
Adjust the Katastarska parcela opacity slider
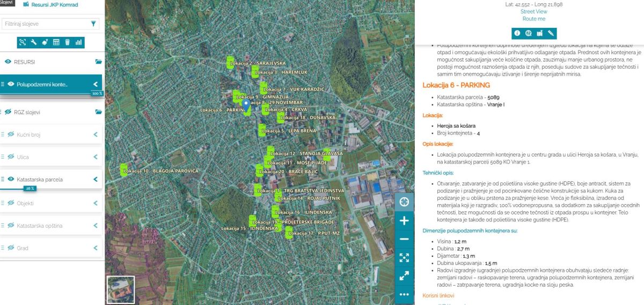pos(30,188)
